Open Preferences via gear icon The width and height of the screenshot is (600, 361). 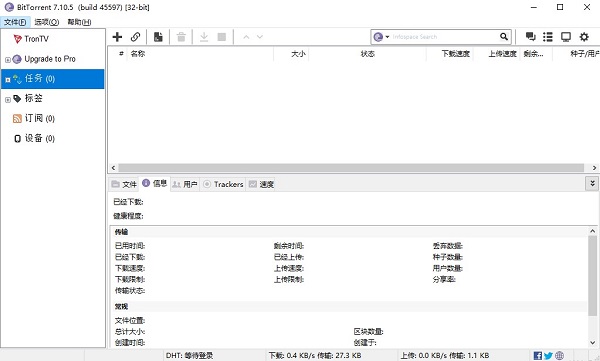coord(584,37)
